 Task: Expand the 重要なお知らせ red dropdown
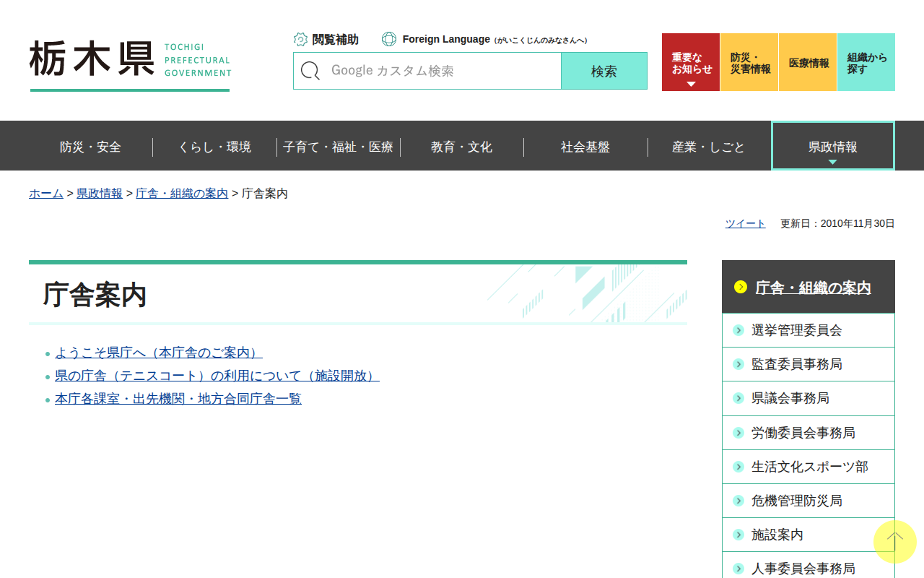691,62
